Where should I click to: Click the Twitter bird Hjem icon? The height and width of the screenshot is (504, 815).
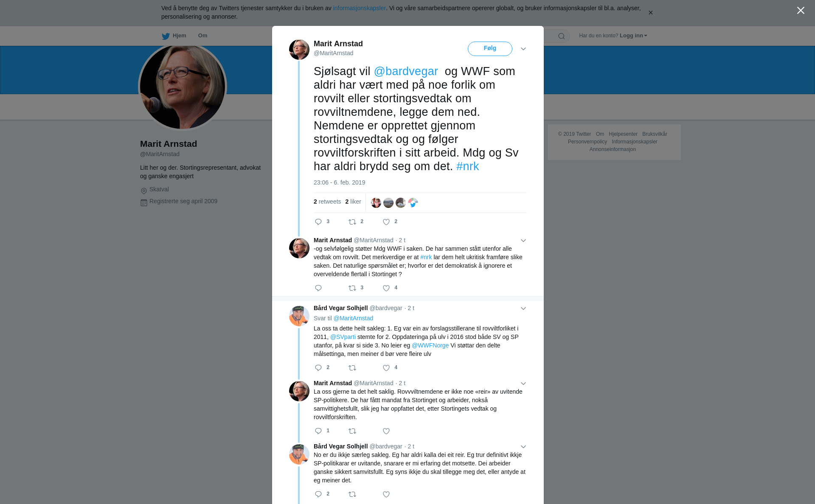coord(166,36)
